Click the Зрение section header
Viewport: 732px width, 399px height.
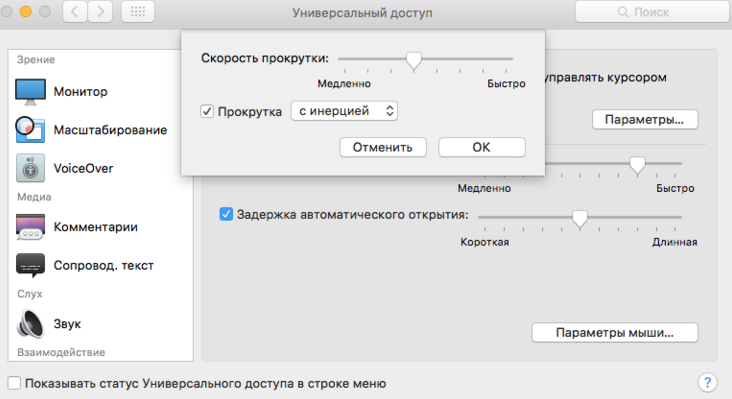[36, 60]
